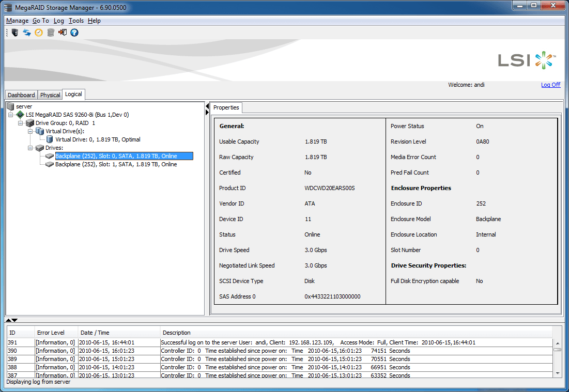Collapse the LSI MegaRAID SAS 9260-8i node

(10, 115)
